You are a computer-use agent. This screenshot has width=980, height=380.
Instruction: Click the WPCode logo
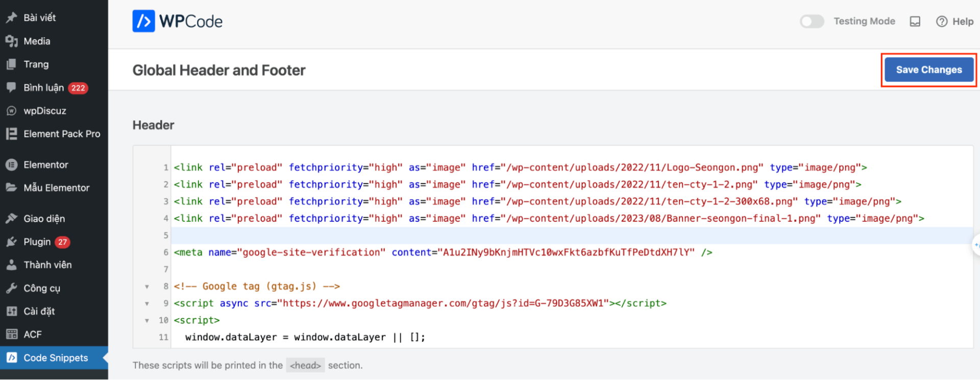pos(177,21)
